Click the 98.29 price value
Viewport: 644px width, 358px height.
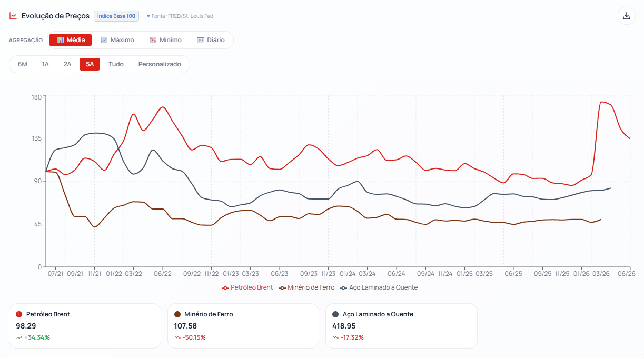(26, 326)
